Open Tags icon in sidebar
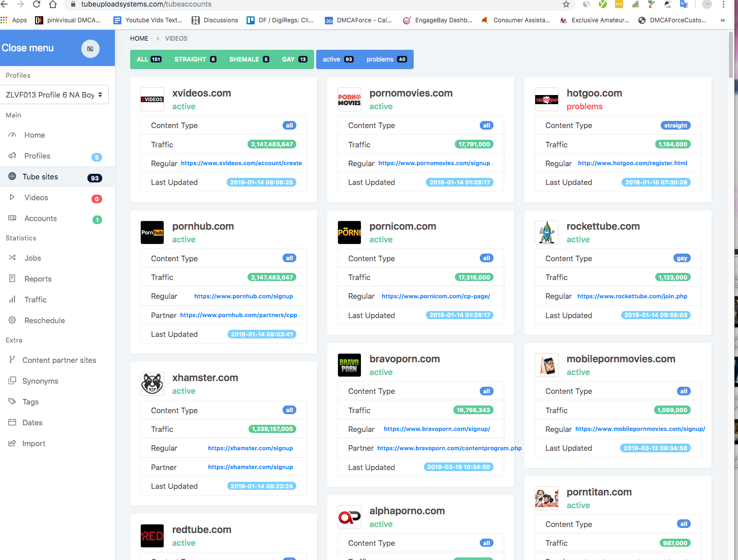Screen dimensions: 738x560 [x=12, y=401]
